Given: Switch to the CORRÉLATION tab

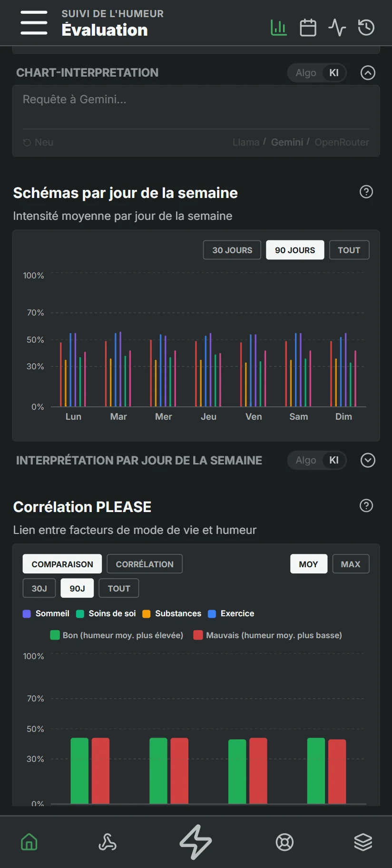Looking at the screenshot, I should 145,564.
